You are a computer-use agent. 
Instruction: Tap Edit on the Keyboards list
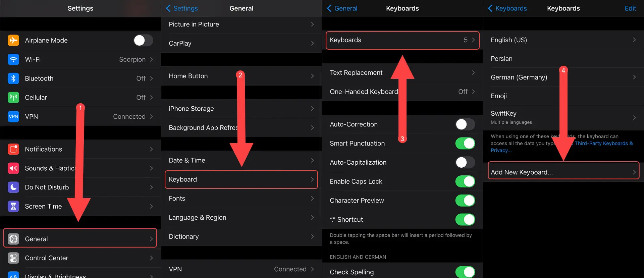[630, 8]
